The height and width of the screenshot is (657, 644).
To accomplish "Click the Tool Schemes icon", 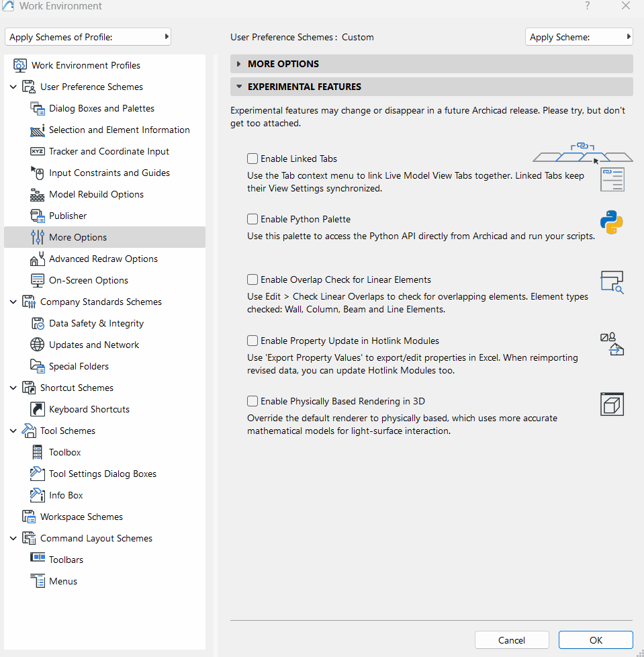I will click(x=29, y=431).
